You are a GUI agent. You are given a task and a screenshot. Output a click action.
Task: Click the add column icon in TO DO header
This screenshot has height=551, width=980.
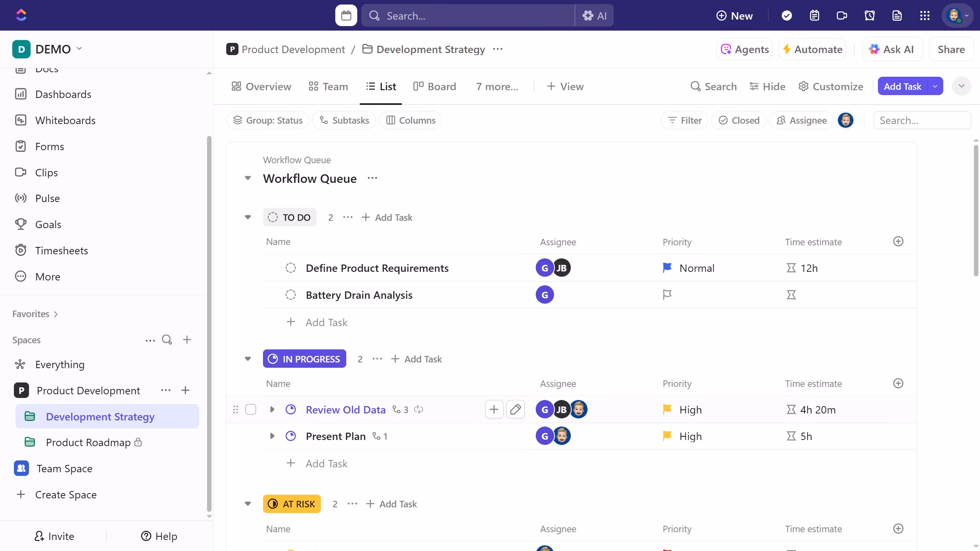(x=898, y=242)
